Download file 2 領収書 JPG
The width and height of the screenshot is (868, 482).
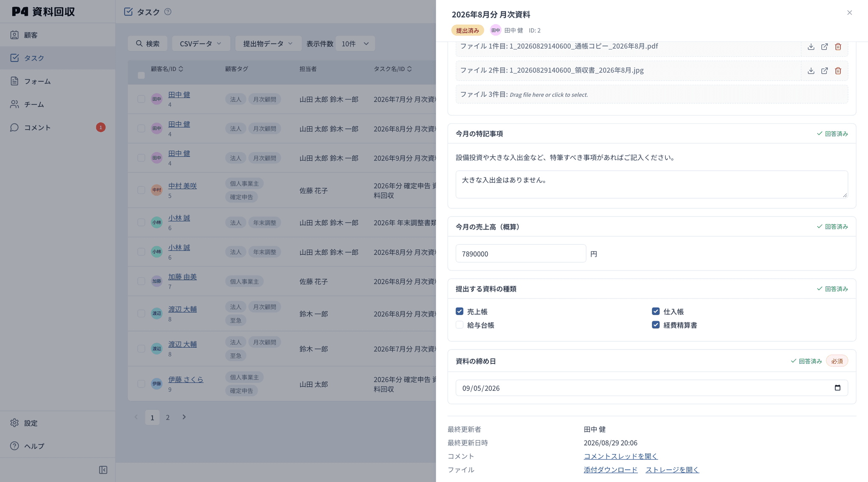811,71
